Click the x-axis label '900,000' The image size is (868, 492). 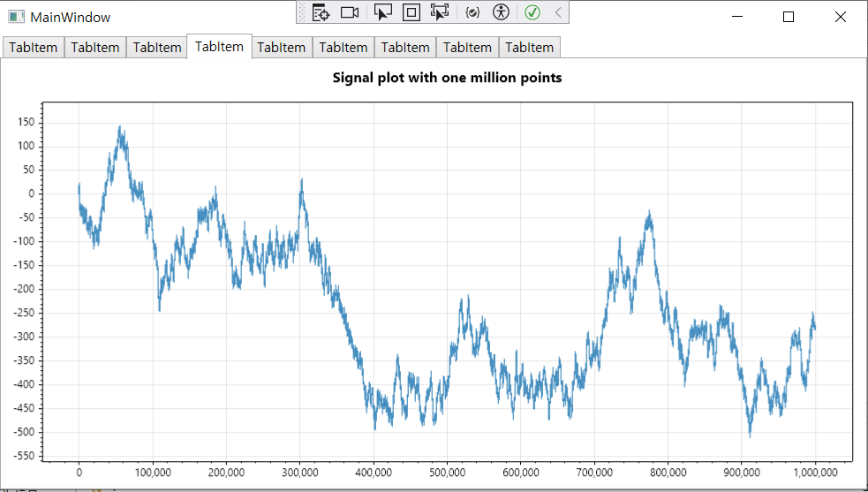point(742,473)
